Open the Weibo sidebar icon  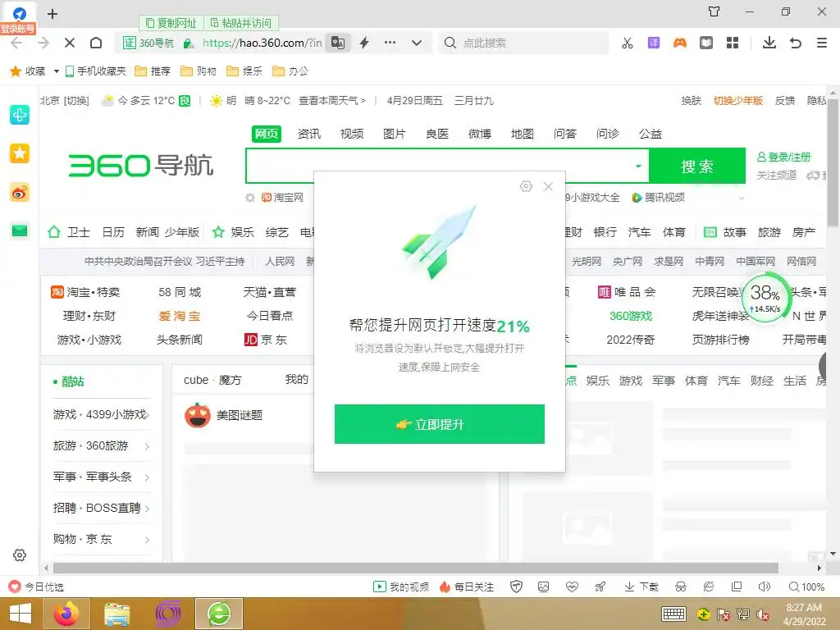20,192
